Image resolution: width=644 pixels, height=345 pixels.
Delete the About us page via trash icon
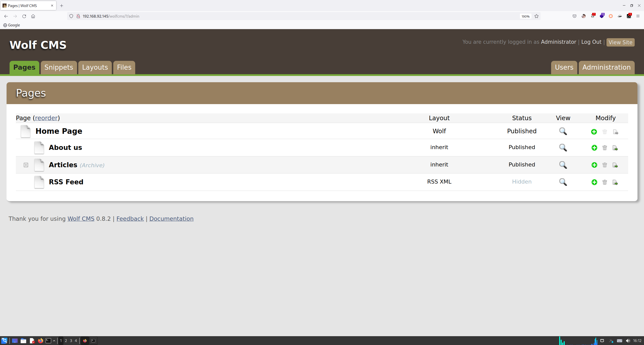[x=605, y=148]
